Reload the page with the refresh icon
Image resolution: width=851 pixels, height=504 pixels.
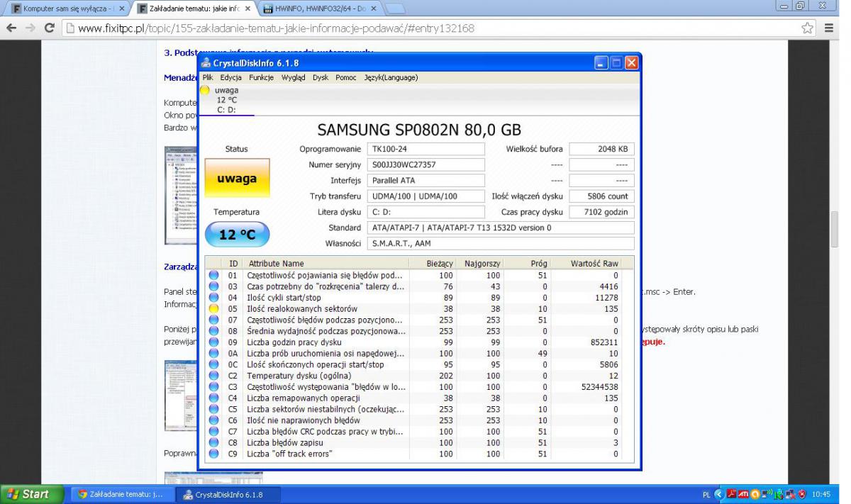point(50,28)
